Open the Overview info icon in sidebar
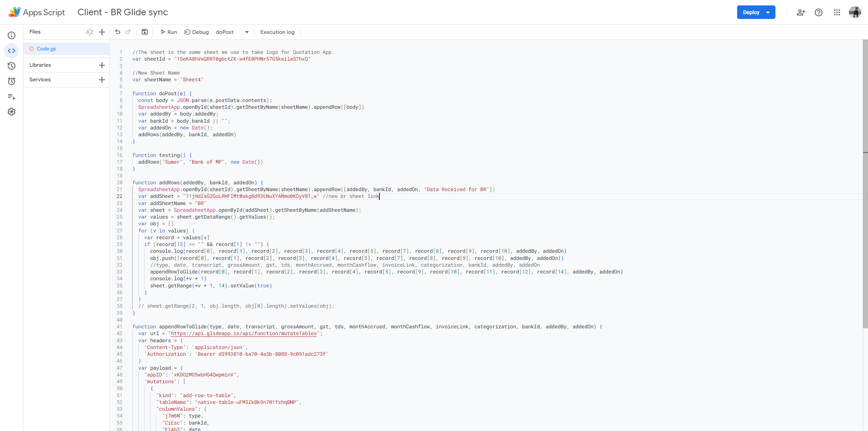This screenshot has width=868, height=431. coord(12,36)
